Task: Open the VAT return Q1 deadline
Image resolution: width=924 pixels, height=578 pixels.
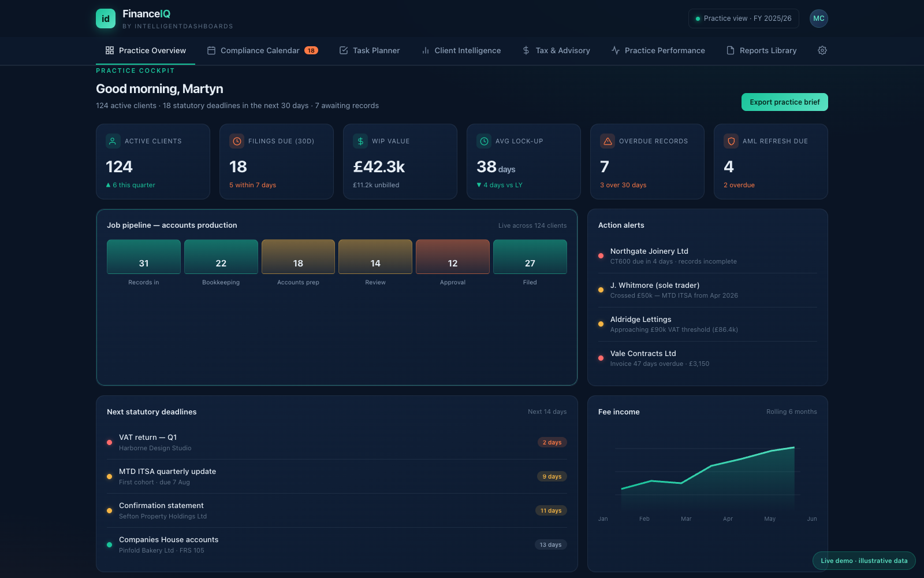Action: pos(337,442)
